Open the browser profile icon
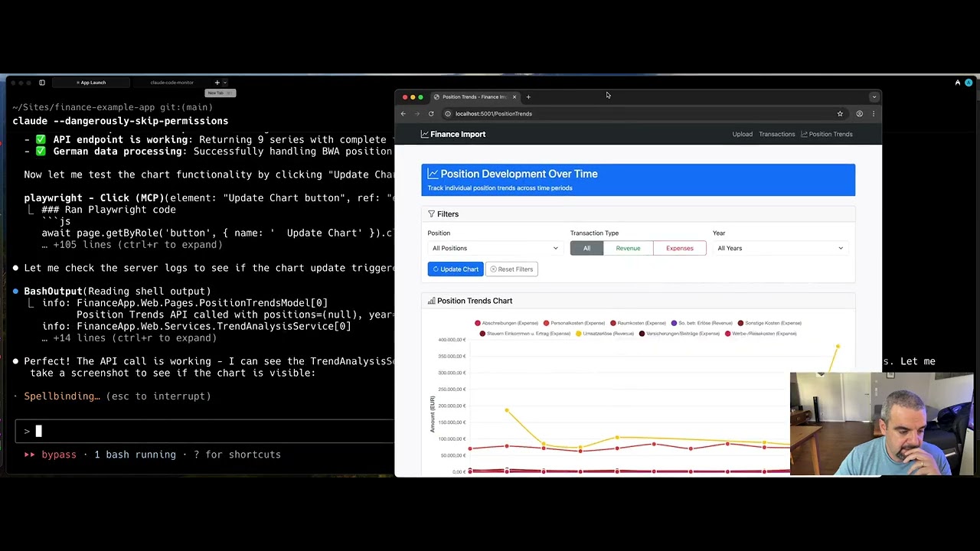Screen dimensions: 980x551 pyautogui.click(x=859, y=114)
